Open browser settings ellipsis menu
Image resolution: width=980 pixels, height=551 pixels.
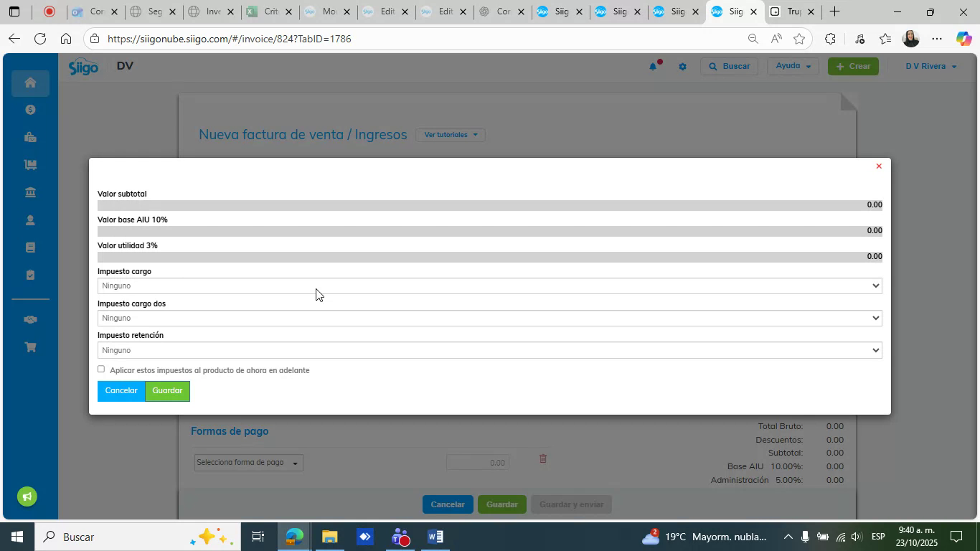click(x=937, y=39)
